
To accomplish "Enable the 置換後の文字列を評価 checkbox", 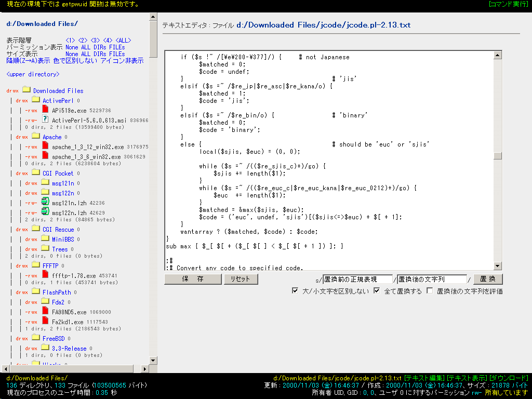I will (x=430, y=291).
